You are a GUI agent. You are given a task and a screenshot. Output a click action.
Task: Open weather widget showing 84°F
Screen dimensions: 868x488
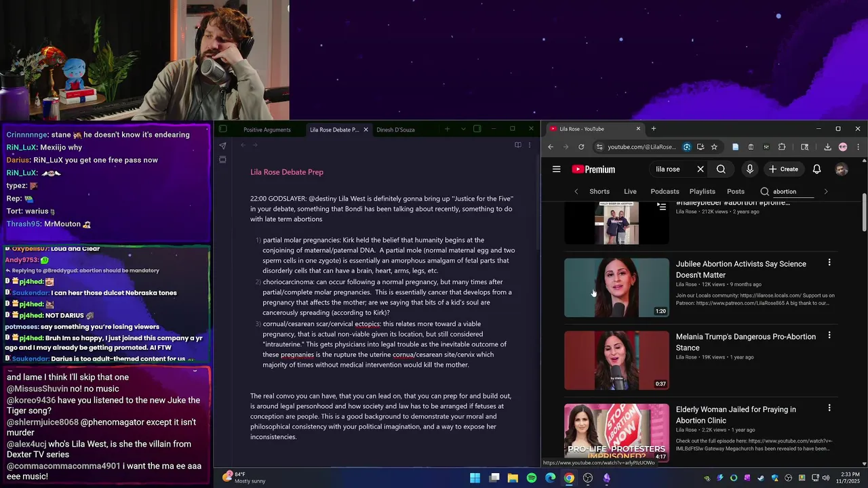[244, 478]
